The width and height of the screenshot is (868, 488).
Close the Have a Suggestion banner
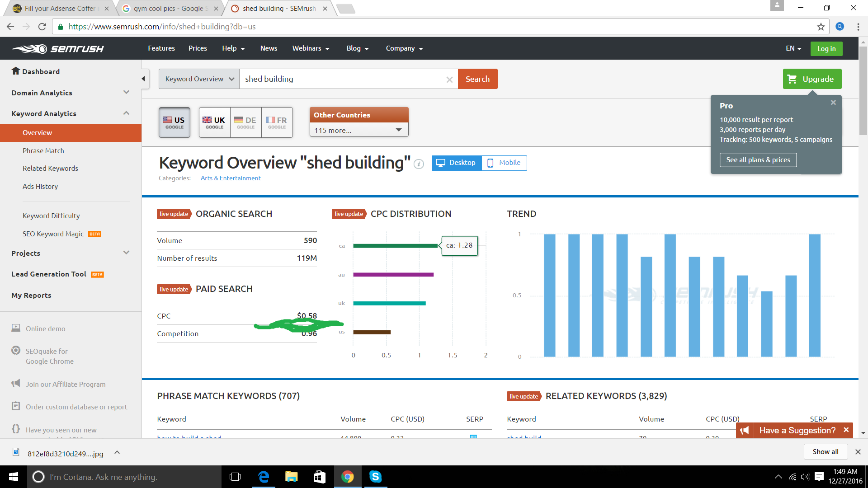pyautogui.click(x=846, y=430)
